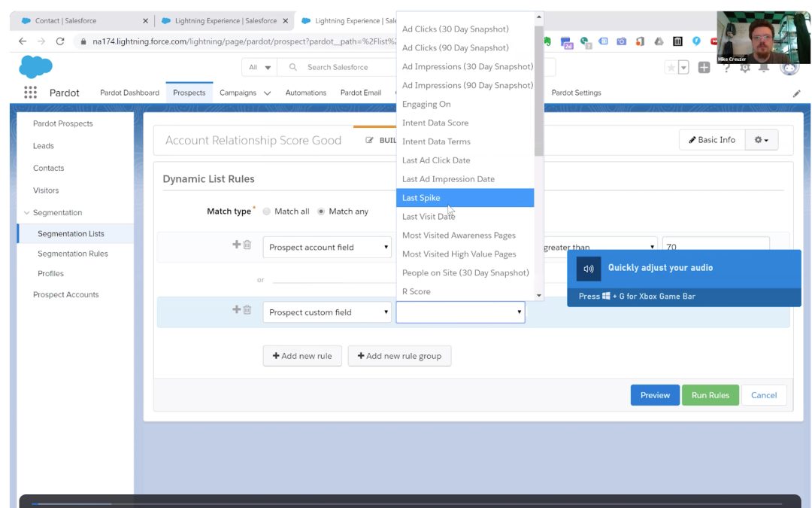The width and height of the screenshot is (812, 508).
Task: Open Prospect Accounts in sidebar
Action: pyautogui.click(x=65, y=294)
